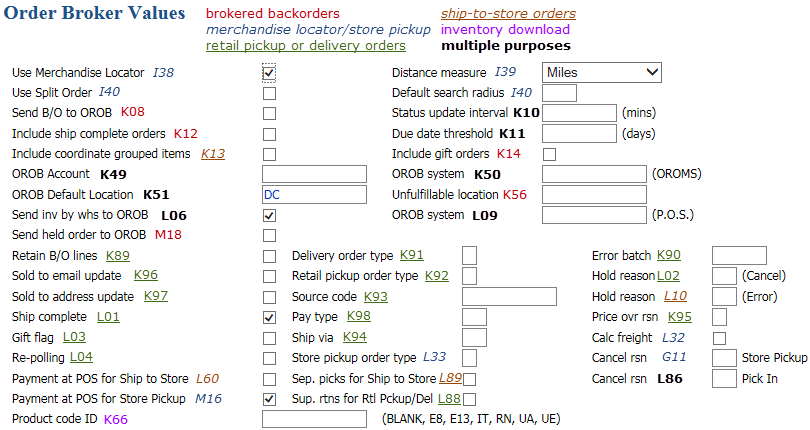The width and height of the screenshot is (810, 430).
Task: Toggle Send inv by whs to OROB
Action: (x=269, y=216)
